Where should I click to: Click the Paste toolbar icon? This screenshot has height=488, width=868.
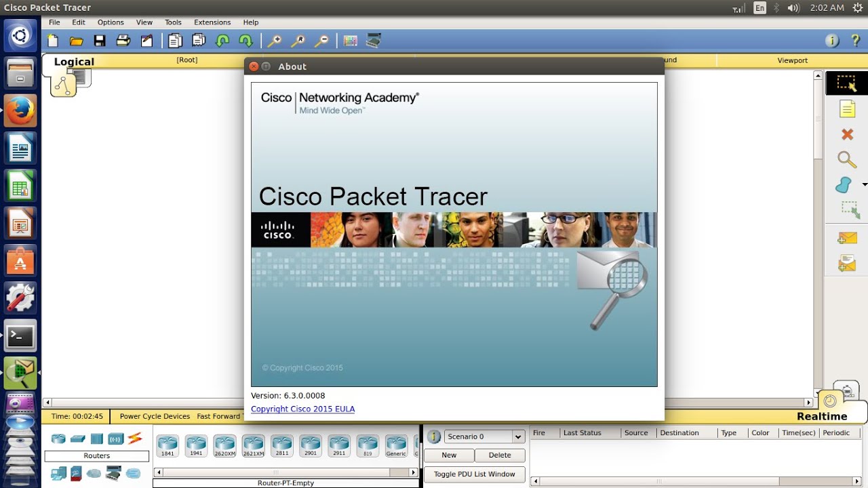coord(199,41)
